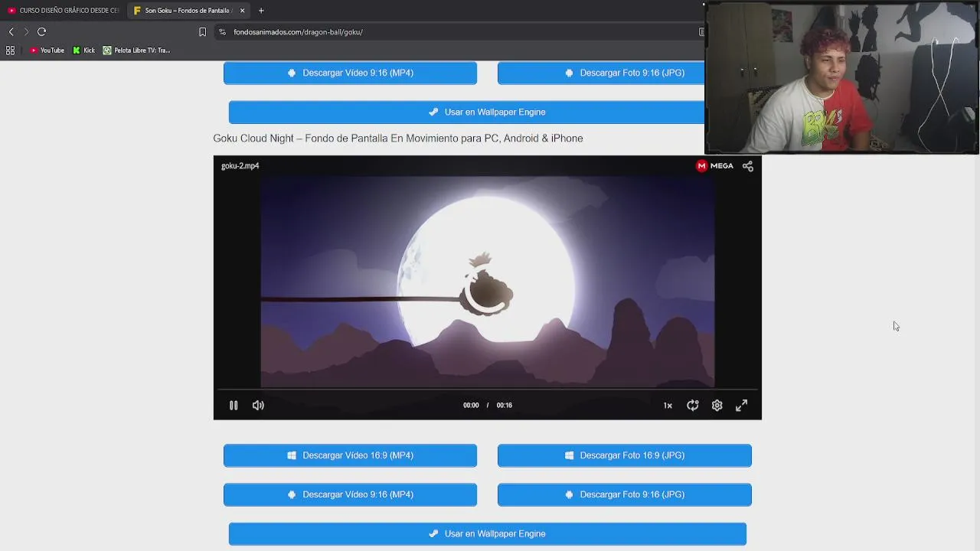Click the top Descargar Vídeo 9:16 (MP4) button
Screen dimensions: 980x551
[350, 73]
